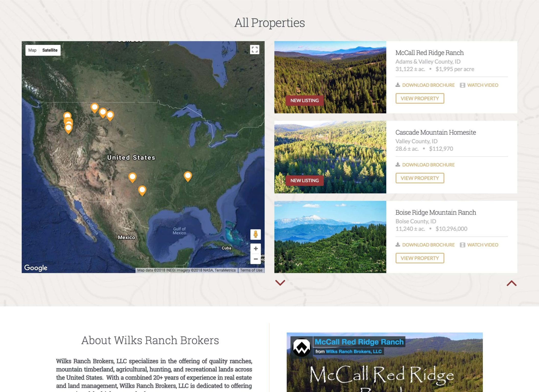Click the map pin over Missouri
The height and width of the screenshot is (392, 539).
pos(188,175)
